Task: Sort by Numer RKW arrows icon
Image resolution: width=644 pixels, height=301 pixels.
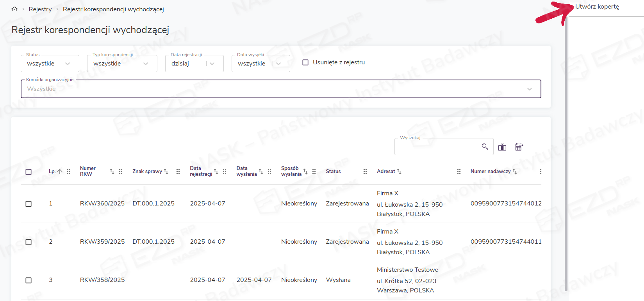Action: click(112, 172)
